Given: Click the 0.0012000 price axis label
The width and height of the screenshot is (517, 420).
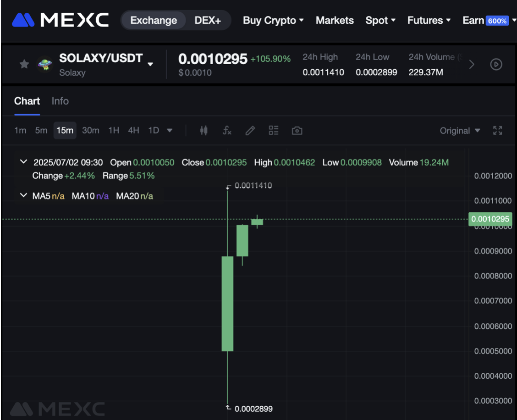Looking at the screenshot, I should 493,176.
